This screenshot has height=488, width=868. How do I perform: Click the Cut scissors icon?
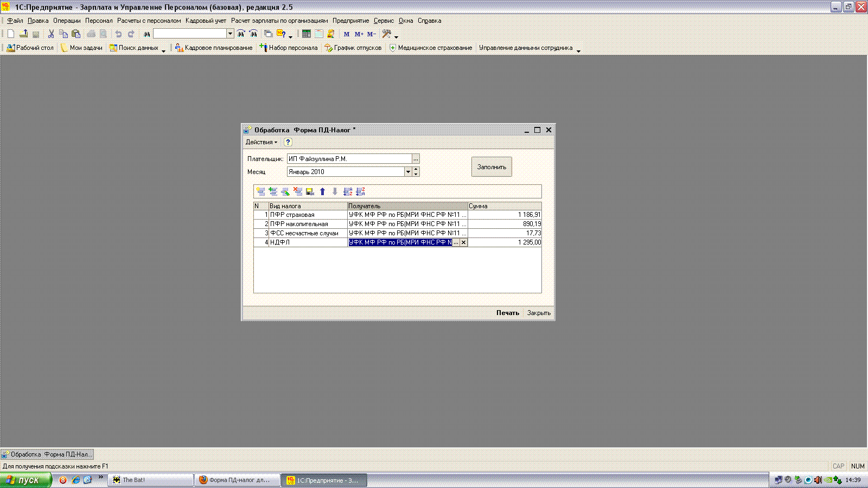point(51,34)
